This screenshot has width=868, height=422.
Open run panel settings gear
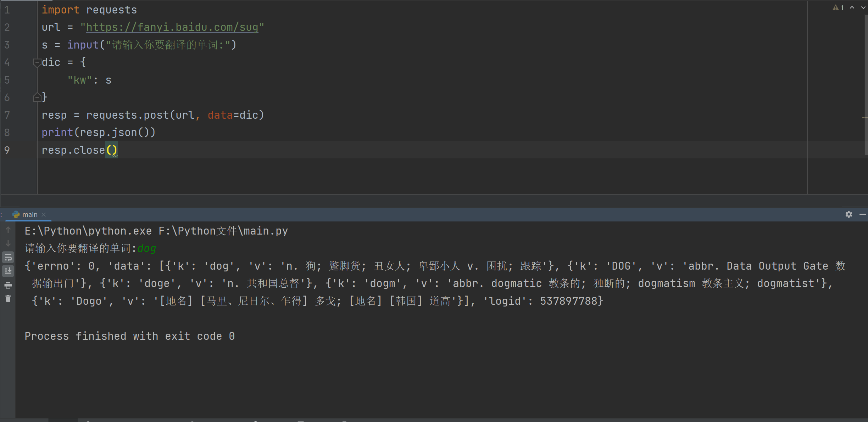[x=849, y=214]
